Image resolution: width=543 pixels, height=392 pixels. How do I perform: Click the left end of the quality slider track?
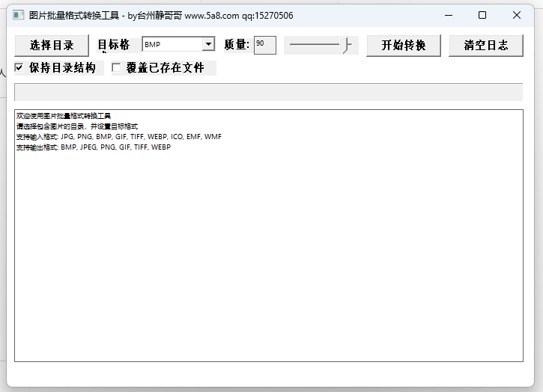tap(292, 46)
